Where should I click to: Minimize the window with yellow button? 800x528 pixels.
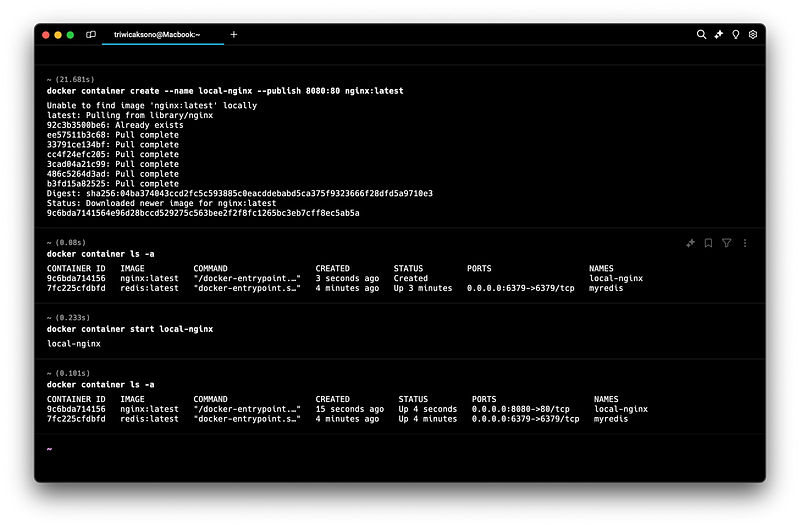pos(58,35)
